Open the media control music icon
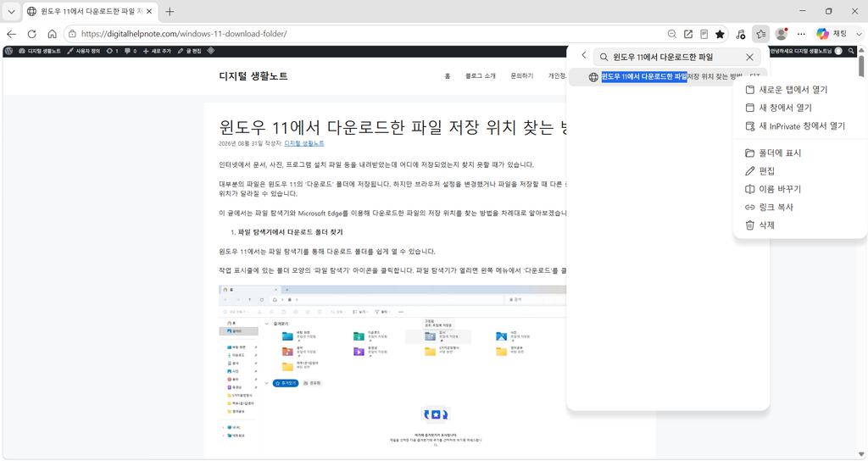 (x=741, y=34)
